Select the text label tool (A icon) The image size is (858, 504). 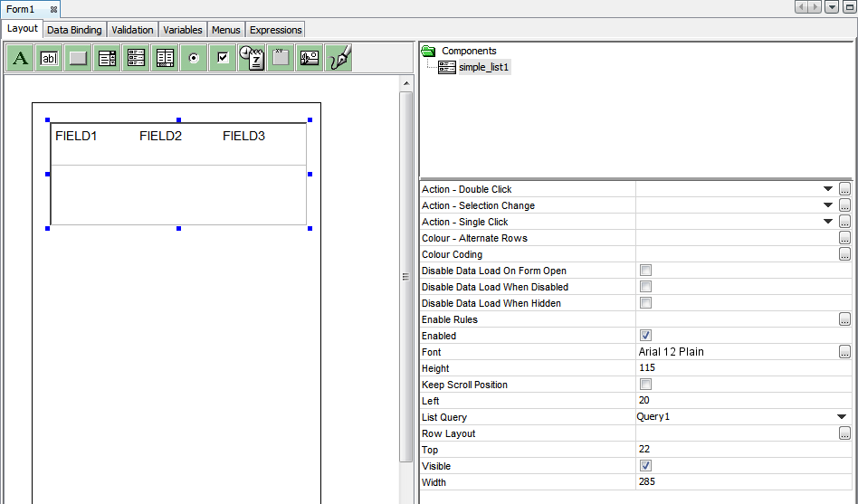(x=21, y=58)
